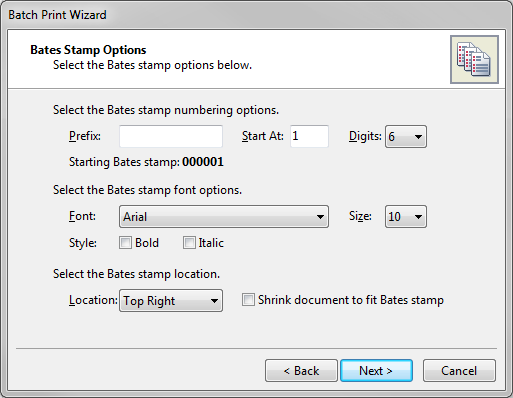Click the 'Select the Bates stamp location.' text

pos(136,274)
